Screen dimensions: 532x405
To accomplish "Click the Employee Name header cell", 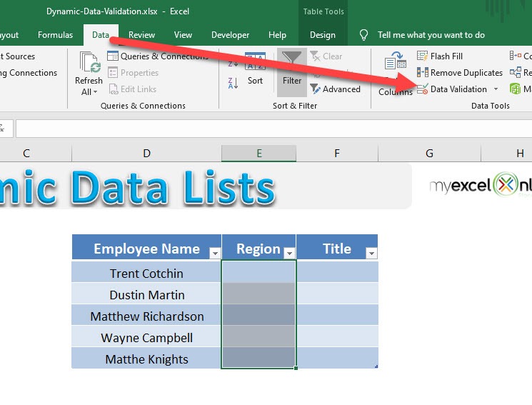I will point(146,247).
